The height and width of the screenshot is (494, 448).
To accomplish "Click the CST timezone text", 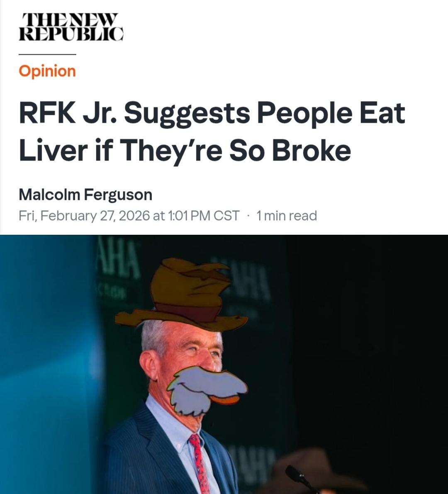I will 226,216.
